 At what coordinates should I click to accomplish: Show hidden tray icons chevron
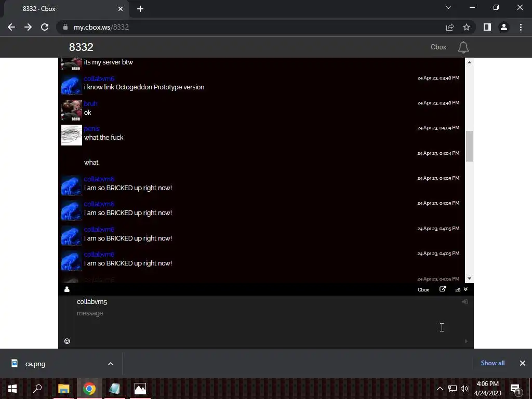click(440, 389)
